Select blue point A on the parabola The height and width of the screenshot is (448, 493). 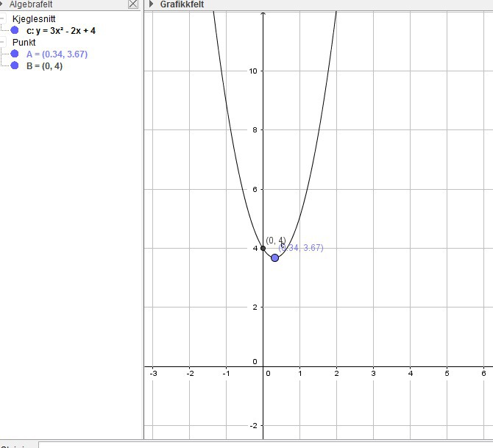tap(274, 257)
